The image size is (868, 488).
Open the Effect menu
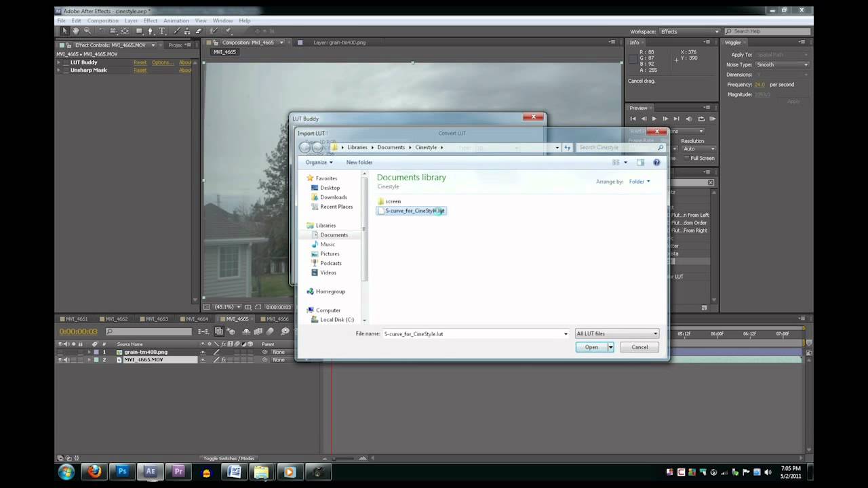pyautogui.click(x=151, y=21)
